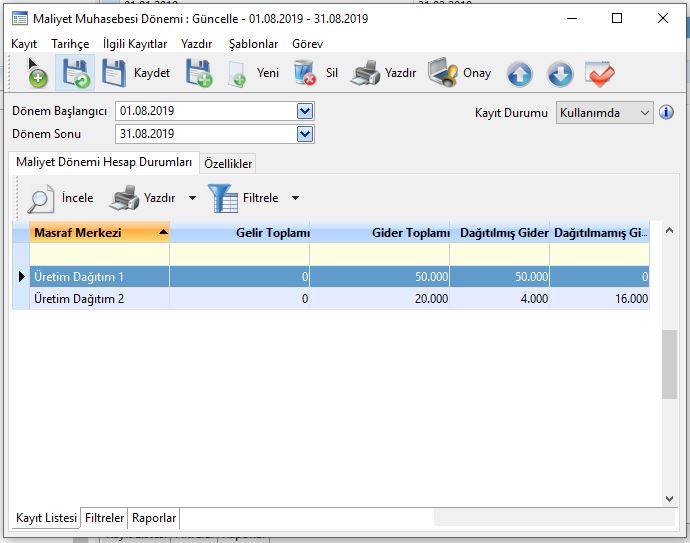Switch to the Raporlar bottom tab
The height and width of the screenshot is (543, 690).
154,518
